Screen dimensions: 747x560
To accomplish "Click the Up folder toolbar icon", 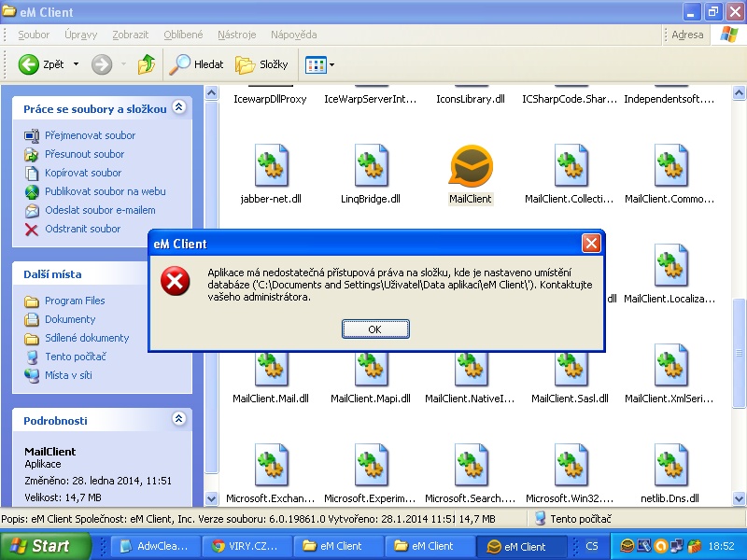I will pos(146,64).
